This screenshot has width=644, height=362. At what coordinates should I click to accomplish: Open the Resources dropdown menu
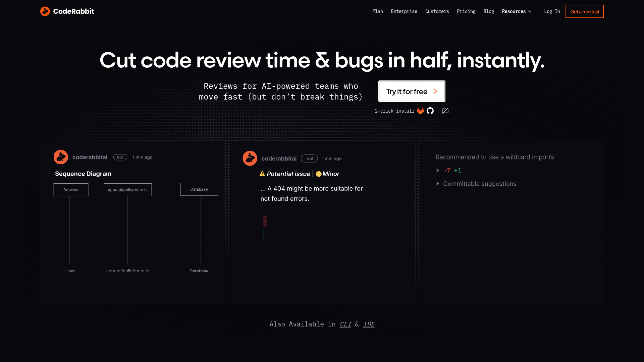click(517, 11)
